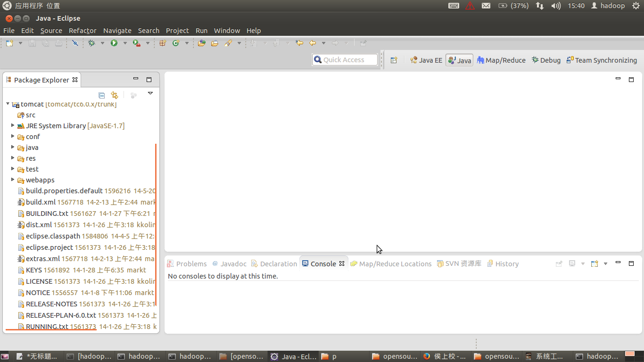Screen dimensions: 644x362
Task: Click the Debug bug icon
Action: coord(91,43)
